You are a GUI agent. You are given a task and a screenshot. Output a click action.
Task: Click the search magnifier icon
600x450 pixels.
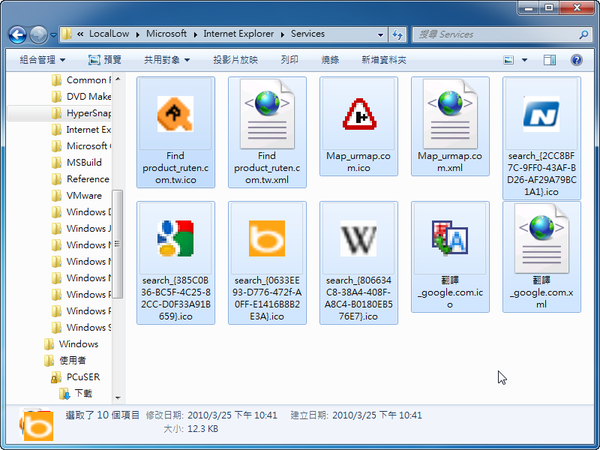583,35
